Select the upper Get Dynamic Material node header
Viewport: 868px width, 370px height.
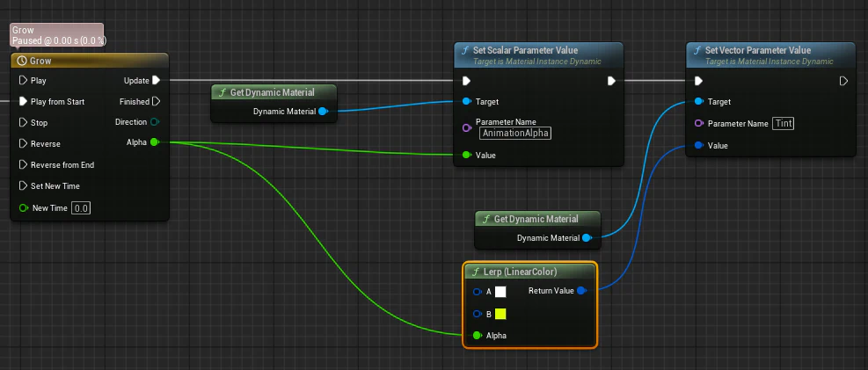click(274, 92)
